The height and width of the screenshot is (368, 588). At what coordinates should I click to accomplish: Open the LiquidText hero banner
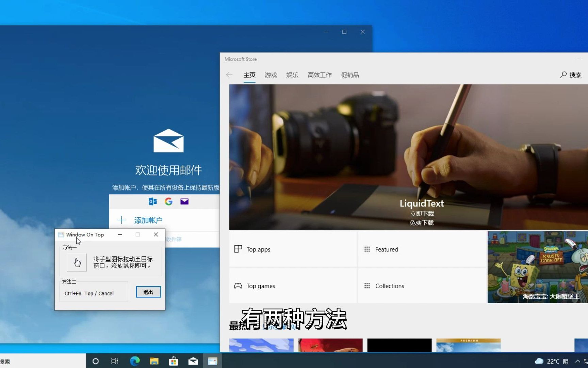[408, 157]
